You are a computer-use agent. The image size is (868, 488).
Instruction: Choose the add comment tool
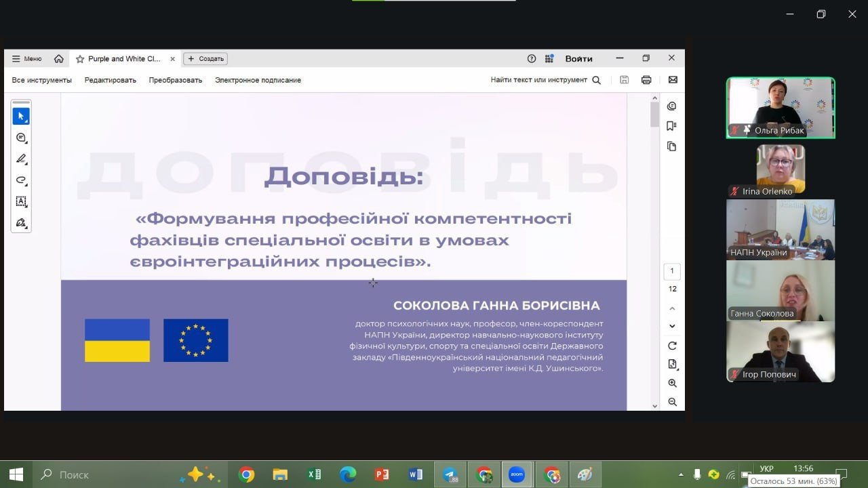click(21, 138)
